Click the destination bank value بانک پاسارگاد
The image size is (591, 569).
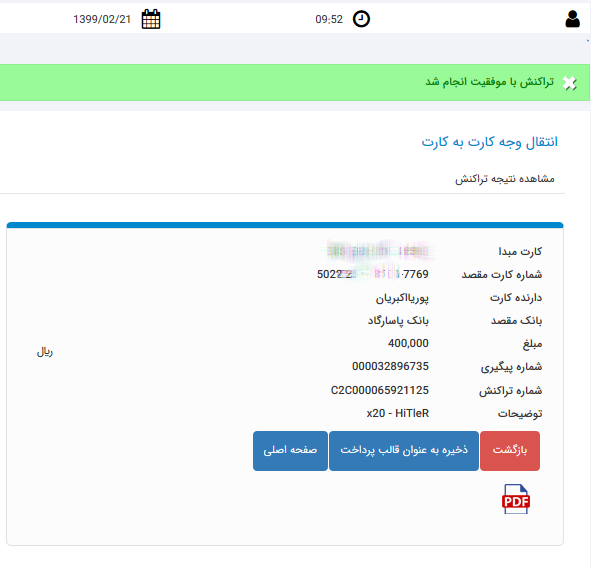pos(398,321)
